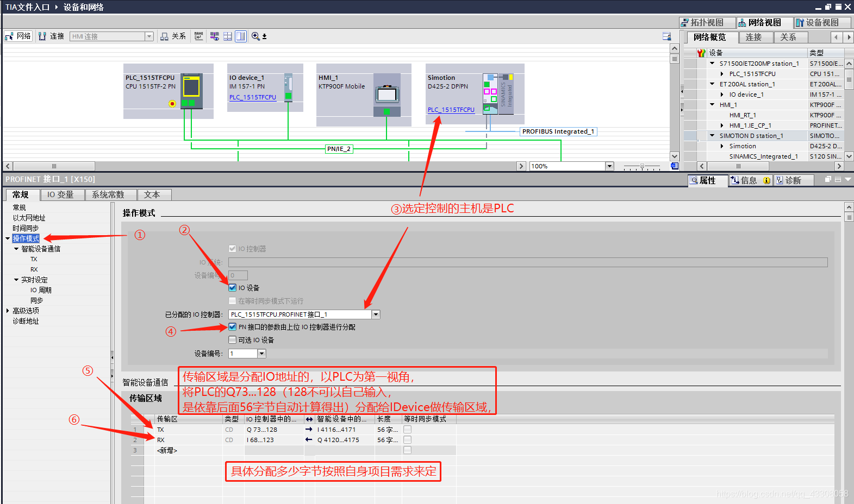
Task: Click the inspector layout toggle icon
Action: [x=838, y=179]
